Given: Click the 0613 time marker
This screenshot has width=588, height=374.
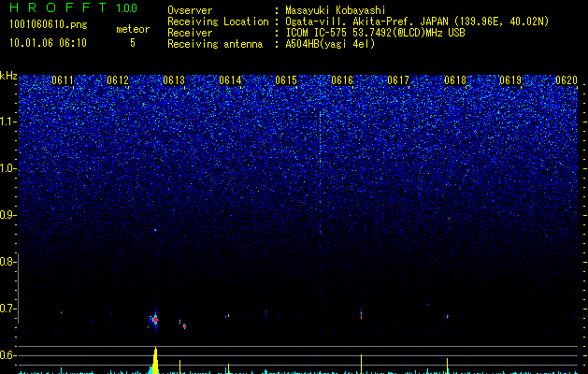Looking at the screenshot, I should (x=174, y=80).
